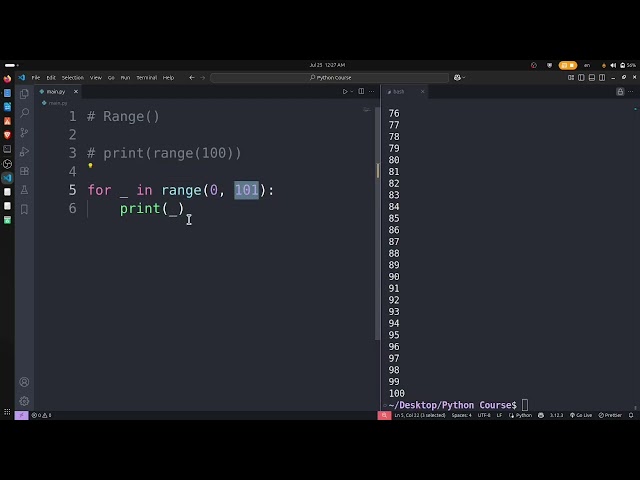
Task: Select Python interpreter 3.12.3
Action: click(556, 415)
